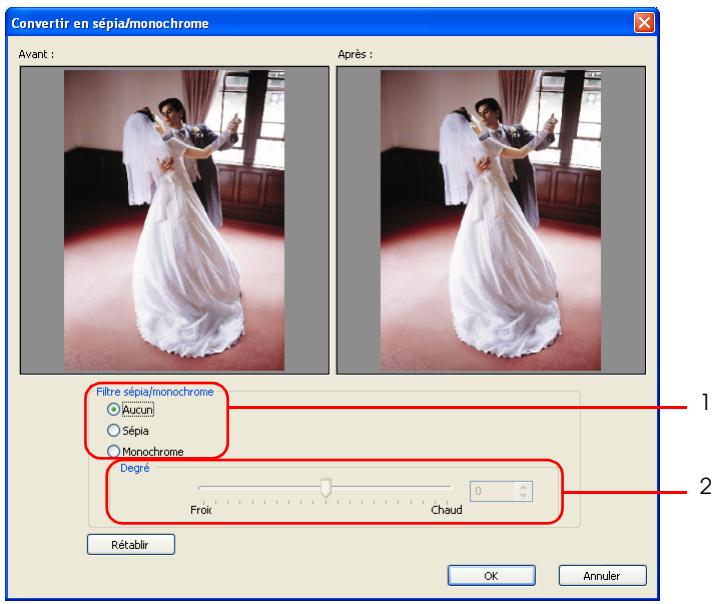Click the Filtre sépia/monochrome group label

(x=155, y=392)
